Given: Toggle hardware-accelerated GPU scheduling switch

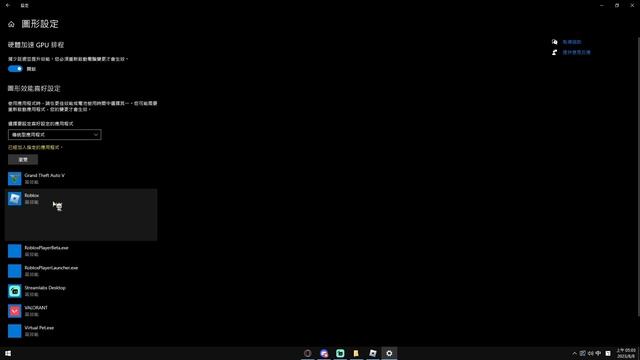Looking at the screenshot, I should click(15, 69).
